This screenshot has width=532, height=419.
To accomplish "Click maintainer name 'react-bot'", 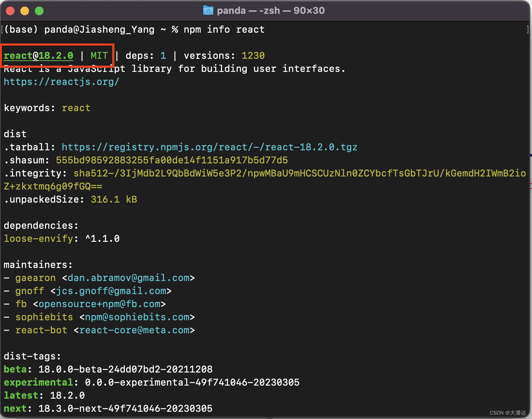I will pos(41,330).
